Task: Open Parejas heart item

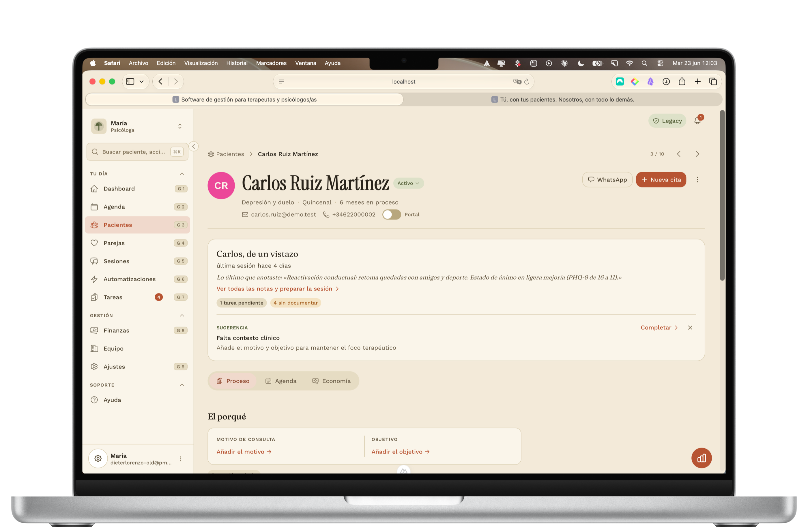Action: pos(137,243)
